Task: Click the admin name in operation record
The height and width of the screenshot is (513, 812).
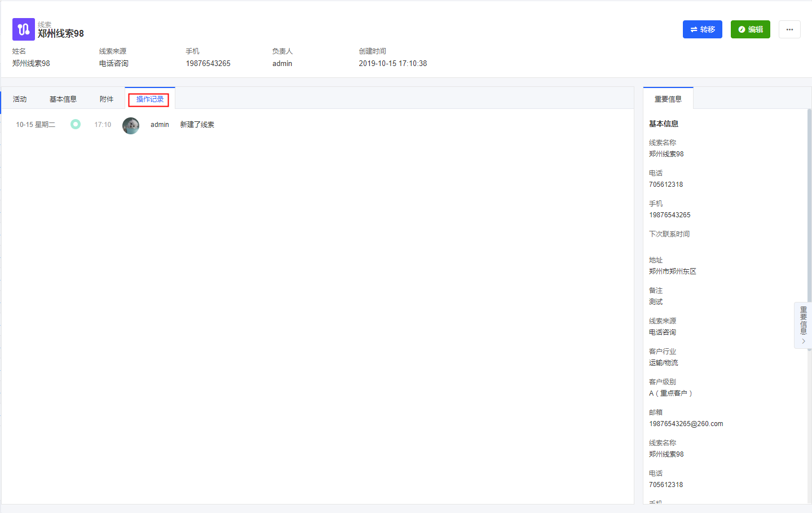Action: click(x=160, y=125)
